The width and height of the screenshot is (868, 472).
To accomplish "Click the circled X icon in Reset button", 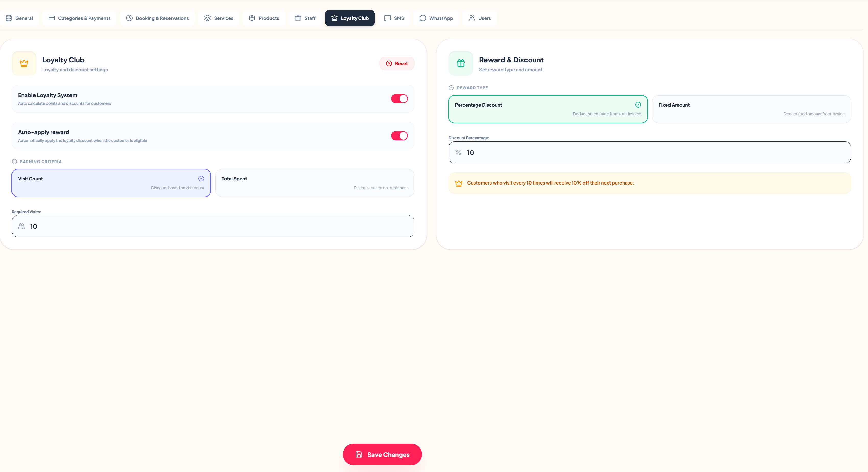I will click(389, 63).
